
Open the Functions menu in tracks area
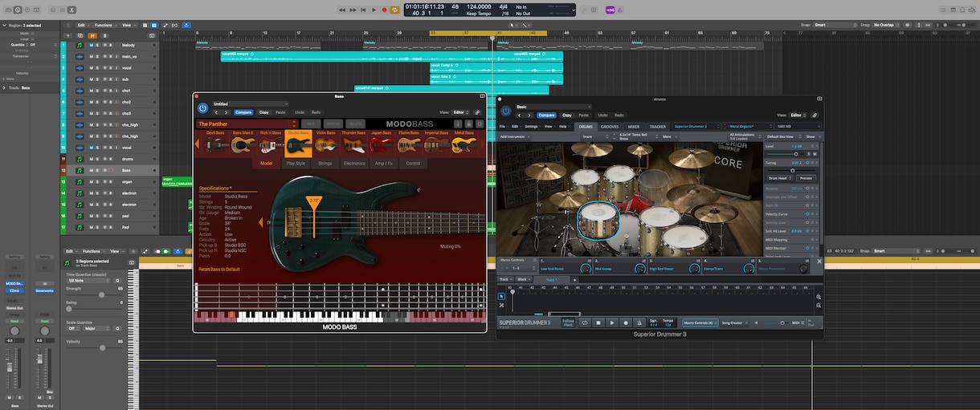(105, 25)
